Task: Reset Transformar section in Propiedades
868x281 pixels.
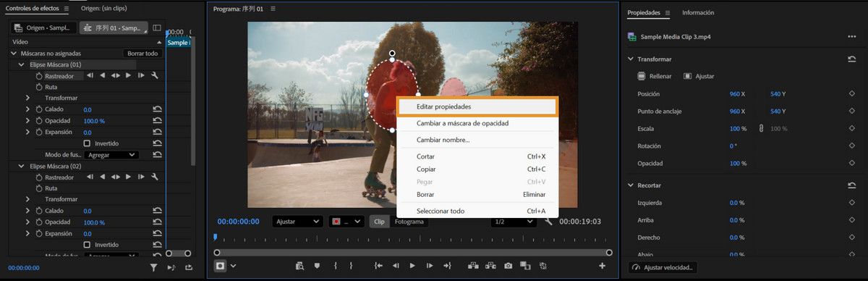Action: [851, 59]
